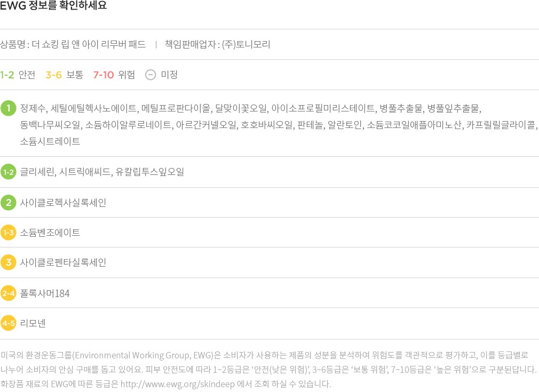Click the product name 더 쇼킹 립 앤 아이 리무버 패드
Screen dimensions: 539x392
coord(89,44)
